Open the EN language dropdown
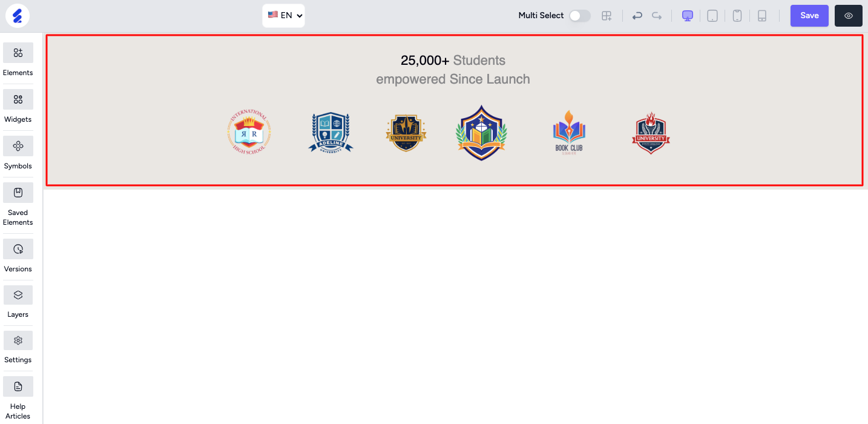 [284, 15]
